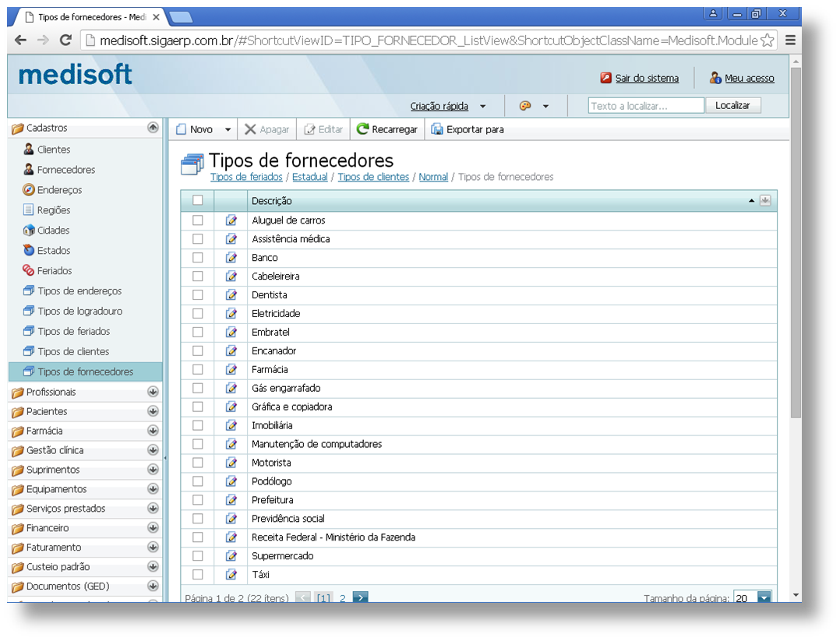Open the page size dropdown
Image resolution: width=840 pixels, height=641 pixels.
pos(764,597)
